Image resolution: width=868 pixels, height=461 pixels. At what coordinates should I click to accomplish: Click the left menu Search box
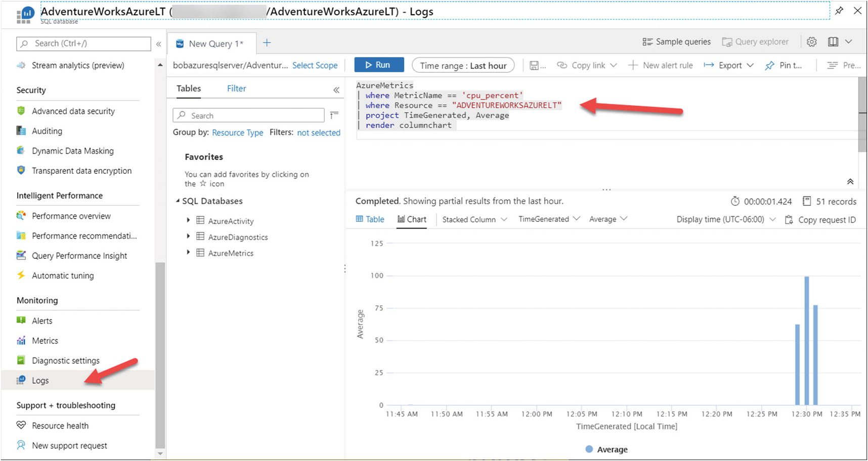coord(83,43)
